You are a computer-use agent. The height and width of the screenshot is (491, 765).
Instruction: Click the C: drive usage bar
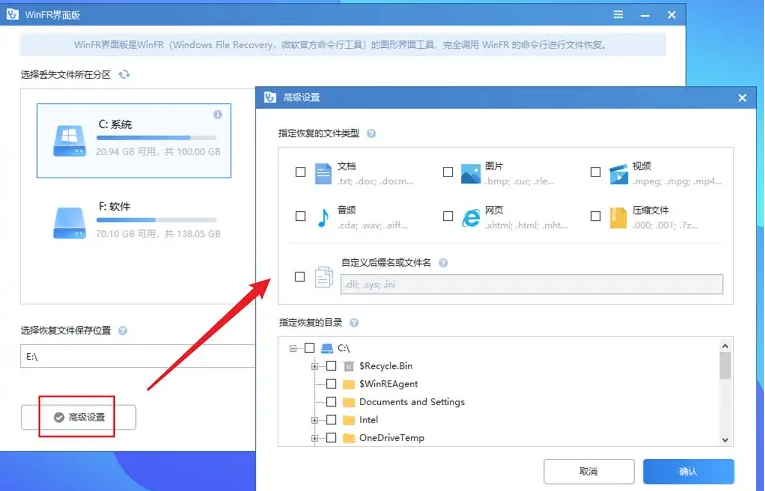tap(157, 138)
